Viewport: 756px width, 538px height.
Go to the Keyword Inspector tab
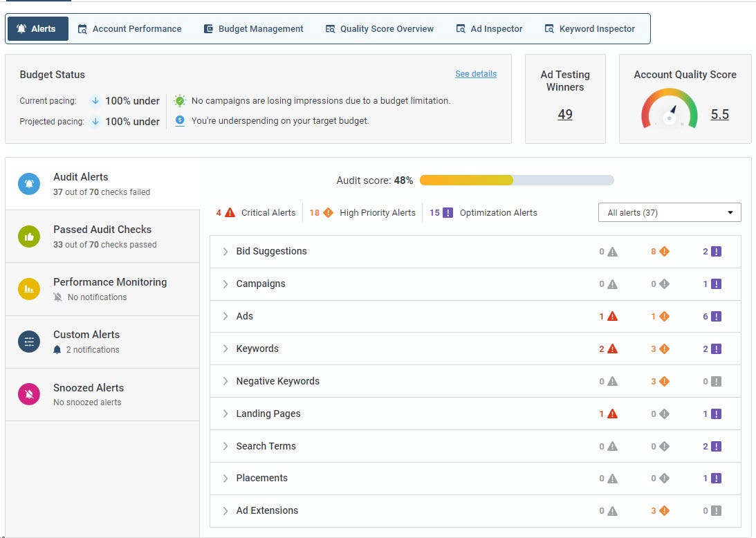click(x=590, y=29)
